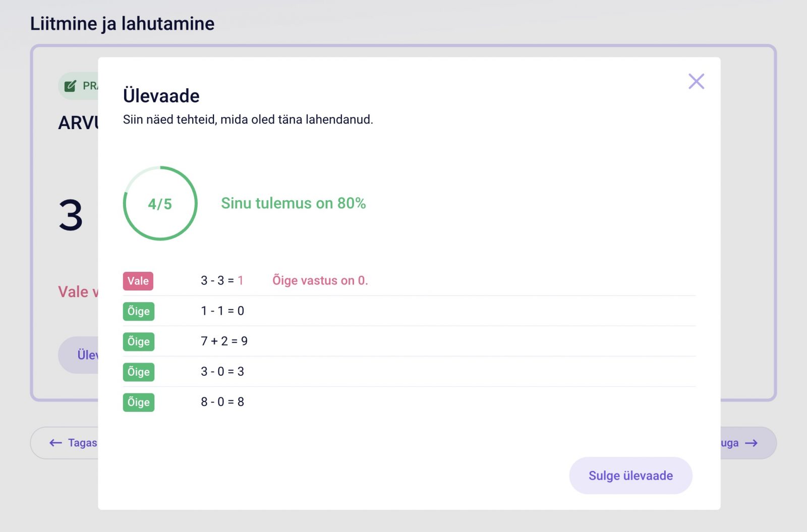This screenshot has width=807, height=532.
Task: Click the equation 7 + 2 = 9
Action: 224,341
